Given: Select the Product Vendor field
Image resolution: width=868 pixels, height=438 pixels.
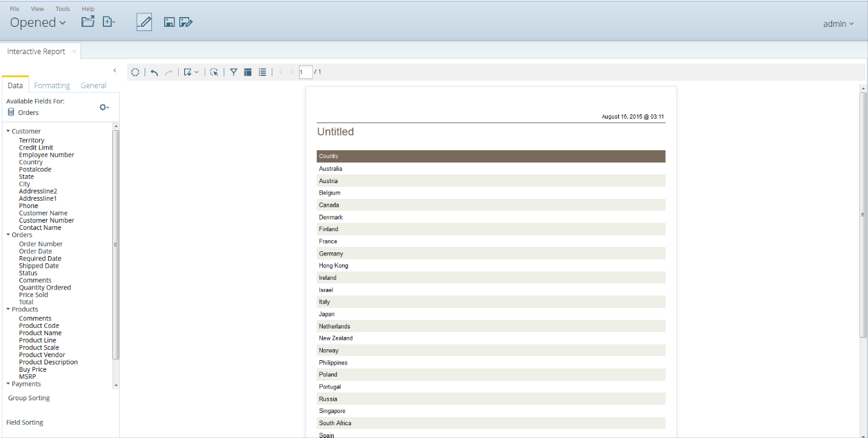Looking at the screenshot, I should [42, 355].
